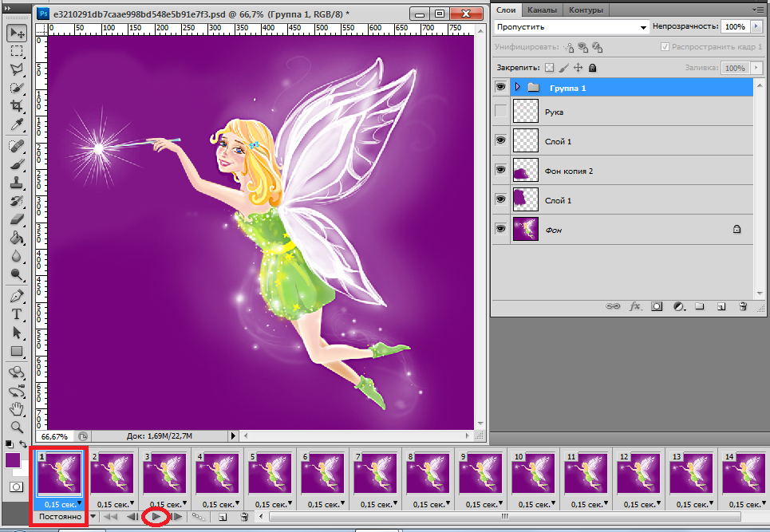Select the Eyedropper tool
Image resolution: width=770 pixels, height=532 pixels.
[x=16, y=125]
